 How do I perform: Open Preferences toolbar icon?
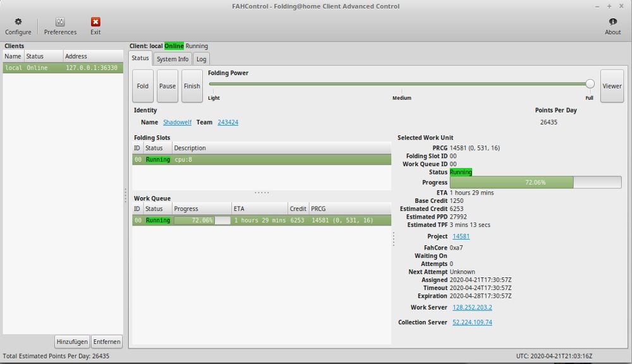(x=60, y=21)
